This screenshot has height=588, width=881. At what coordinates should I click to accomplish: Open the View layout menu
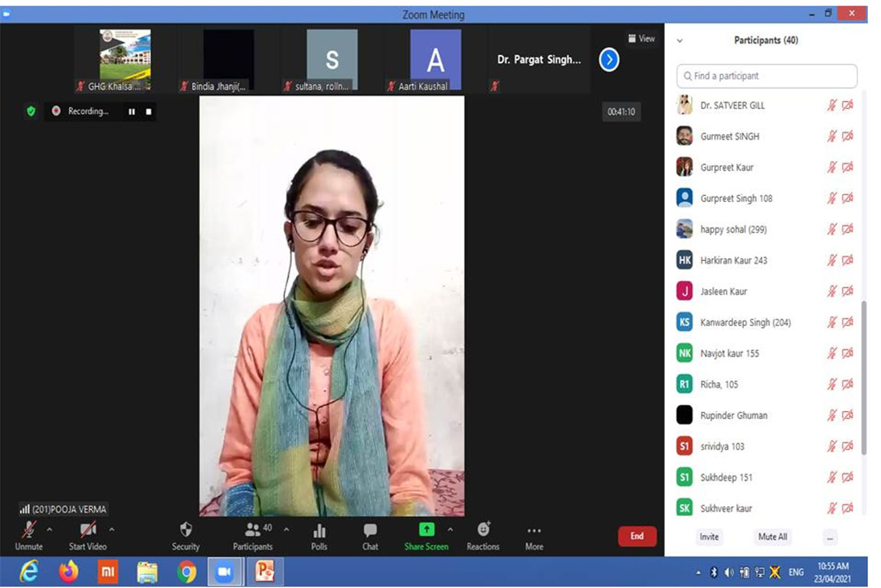[641, 38]
